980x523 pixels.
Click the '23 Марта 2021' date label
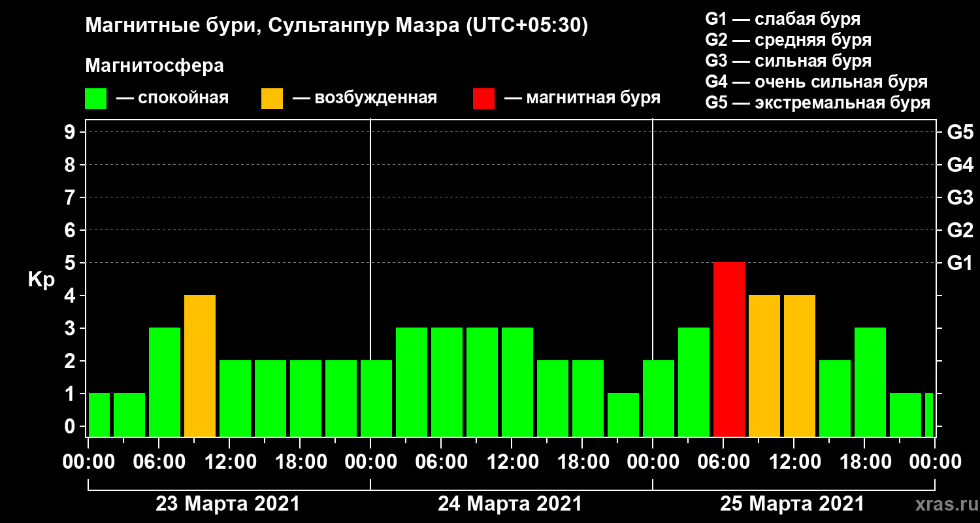pos(227,504)
